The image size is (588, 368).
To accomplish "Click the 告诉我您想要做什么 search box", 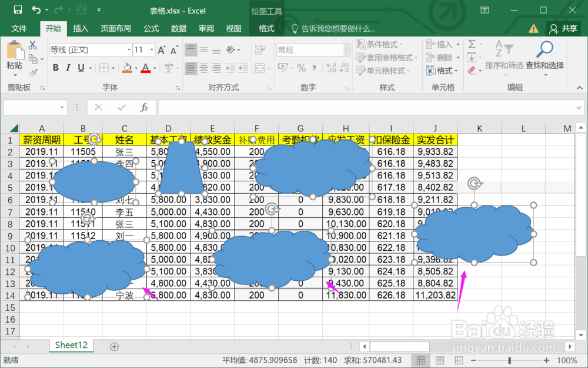I will (334, 29).
